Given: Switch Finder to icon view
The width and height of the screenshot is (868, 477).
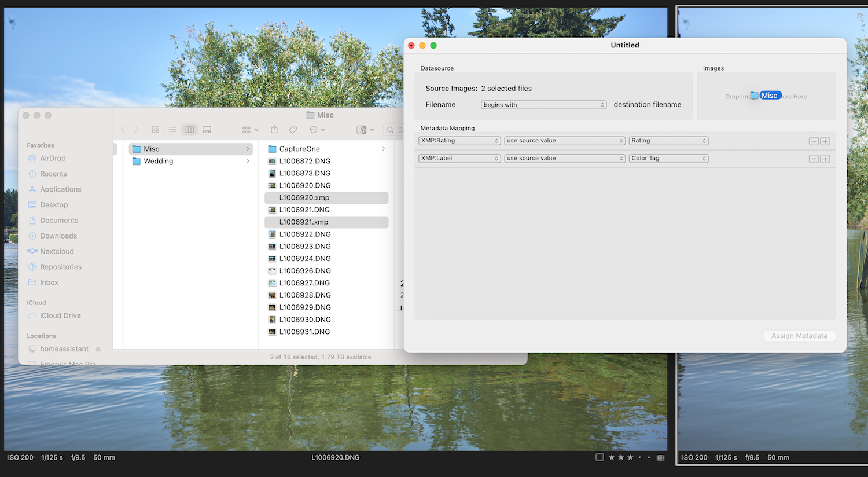Looking at the screenshot, I should (x=155, y=130).
